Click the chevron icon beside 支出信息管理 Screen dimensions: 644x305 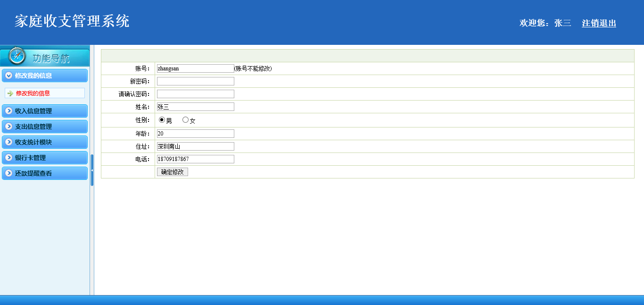pyautogui.click(x=8, y=127)
